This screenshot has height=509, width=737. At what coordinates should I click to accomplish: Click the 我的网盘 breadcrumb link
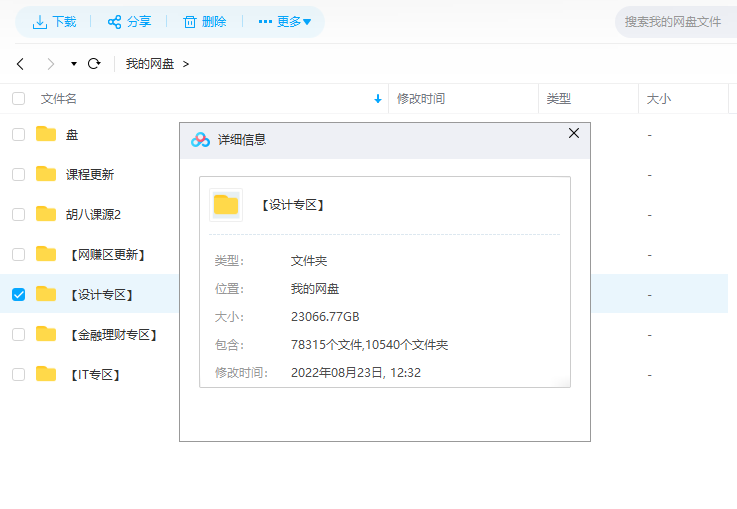pyautogui.click(x=150, y=64)
